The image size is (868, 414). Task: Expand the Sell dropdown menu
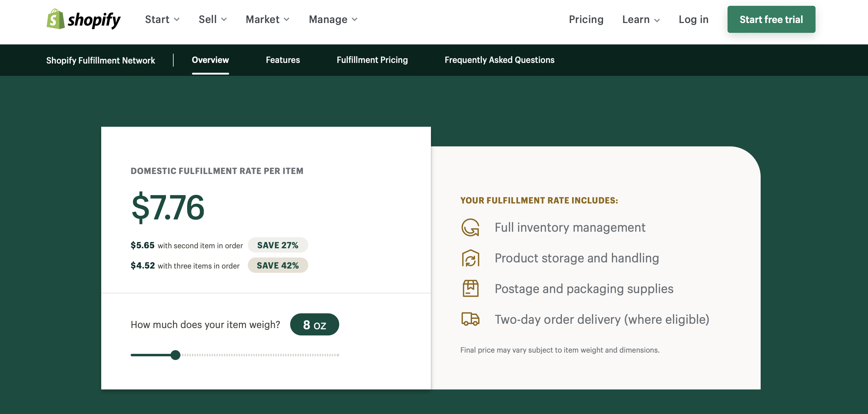click(x=213, y=20)
